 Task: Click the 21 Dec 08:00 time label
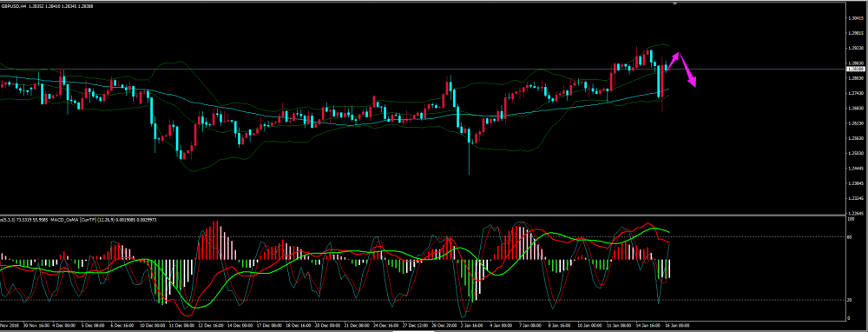click(x=357, y=326)
